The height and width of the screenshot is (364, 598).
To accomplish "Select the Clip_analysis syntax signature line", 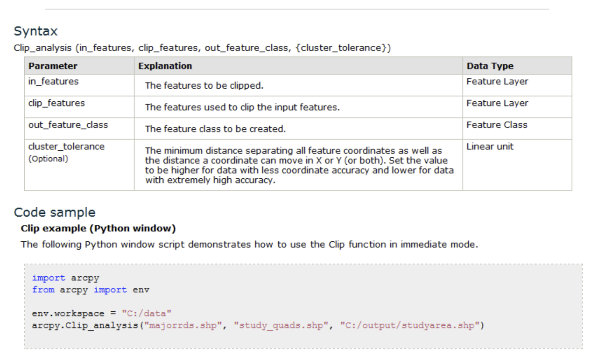I will 202,48.
